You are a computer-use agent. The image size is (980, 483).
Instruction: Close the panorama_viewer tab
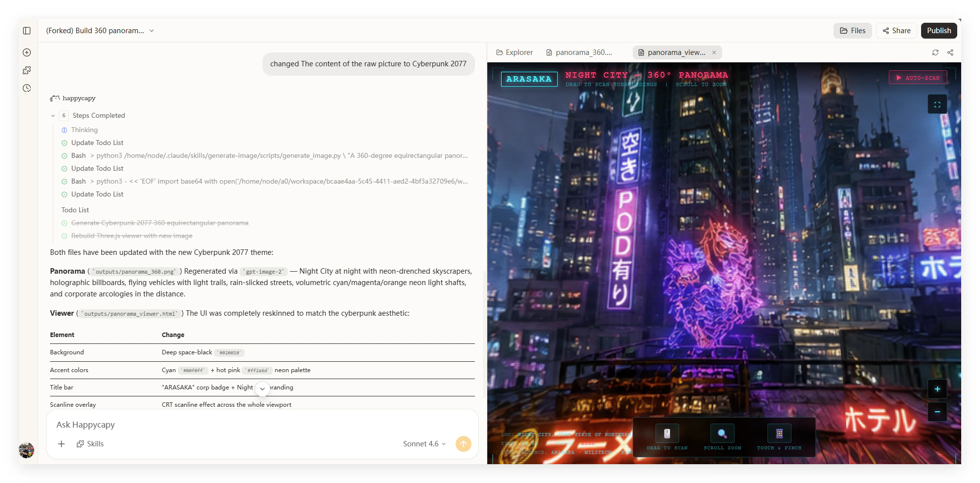714,52
